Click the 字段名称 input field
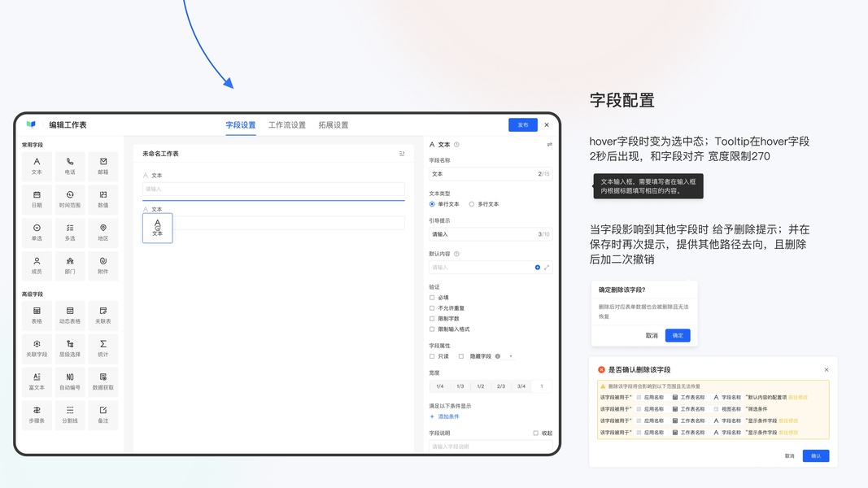 491,174
